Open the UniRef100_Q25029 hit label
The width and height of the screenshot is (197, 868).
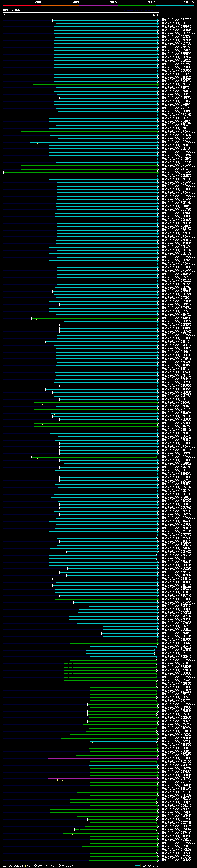pyautogui.click(x=177, y=680)
